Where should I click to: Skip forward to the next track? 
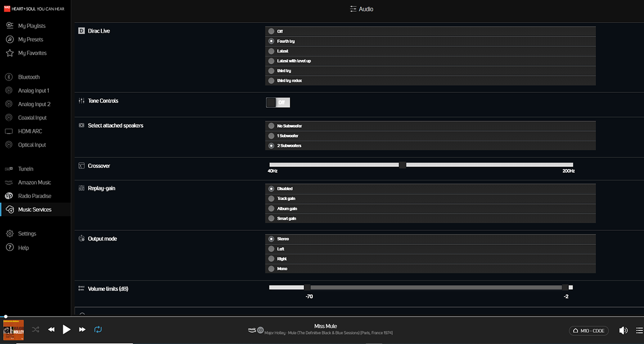click(x=82, y=330)
